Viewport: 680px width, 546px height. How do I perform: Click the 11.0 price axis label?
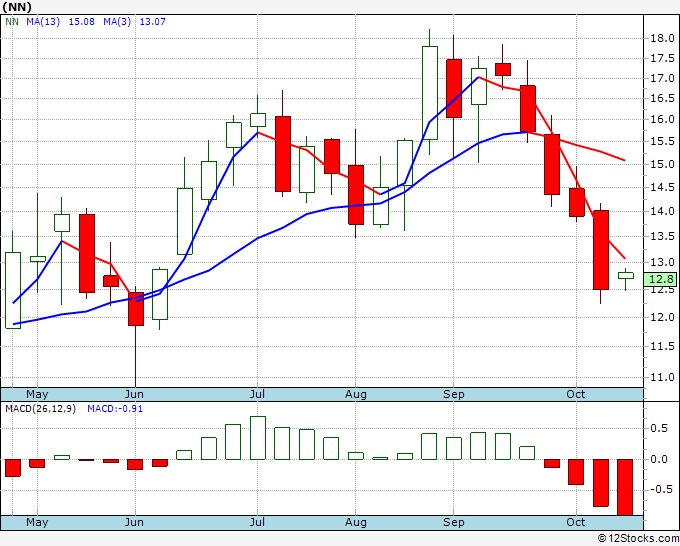pos(662,377)
